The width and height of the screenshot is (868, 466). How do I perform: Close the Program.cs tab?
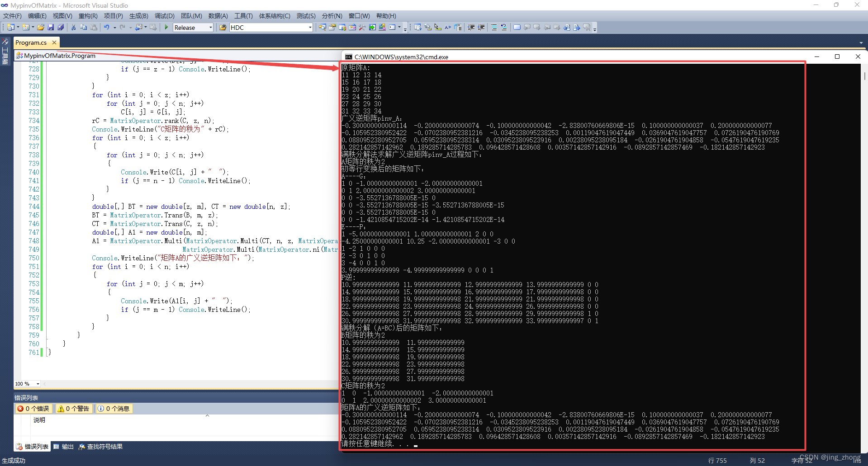click(x=54, y=42)
